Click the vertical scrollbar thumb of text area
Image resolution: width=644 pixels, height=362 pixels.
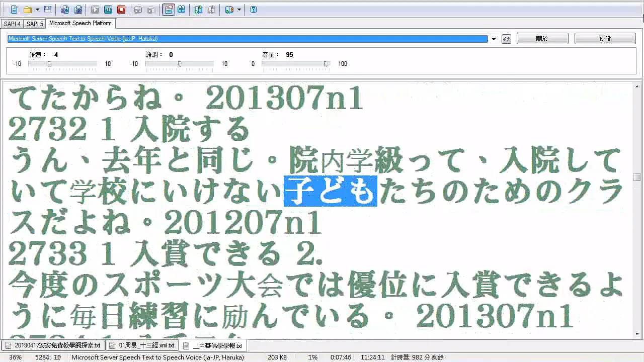(637, 177)
